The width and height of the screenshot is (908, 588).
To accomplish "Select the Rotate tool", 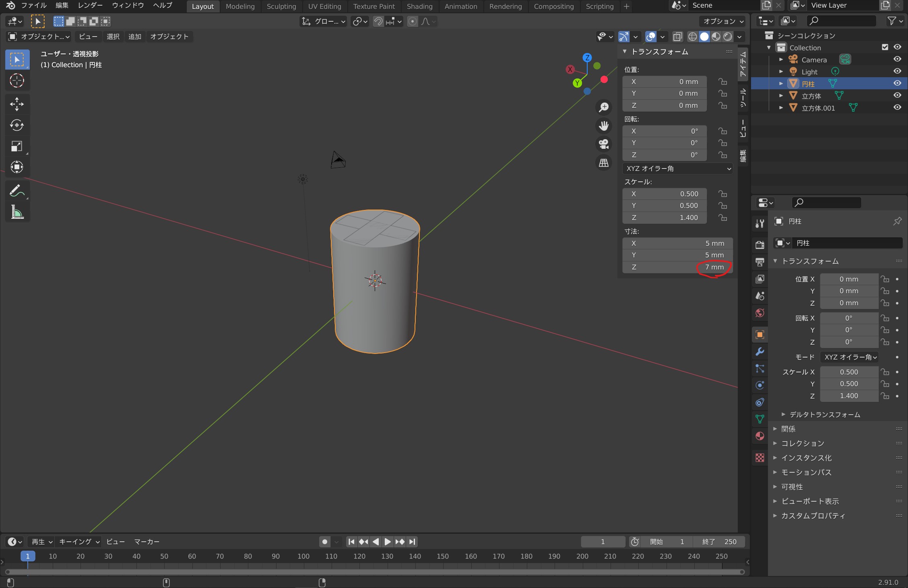I will pos(17,125).
